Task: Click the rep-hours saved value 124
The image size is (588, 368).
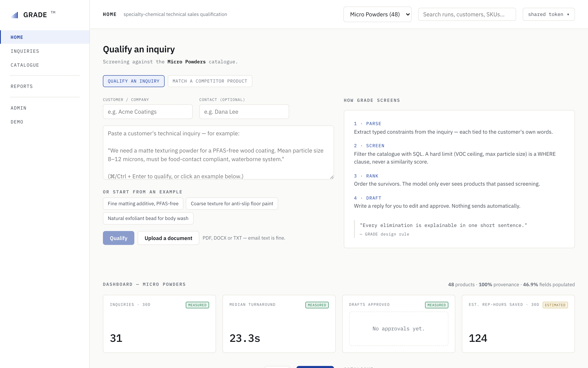Action: (x=478, y=338)
